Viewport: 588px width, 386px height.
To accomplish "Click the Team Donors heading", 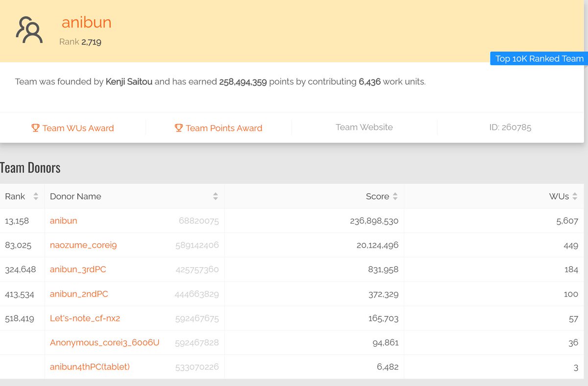I will click(x=30, y=168).
